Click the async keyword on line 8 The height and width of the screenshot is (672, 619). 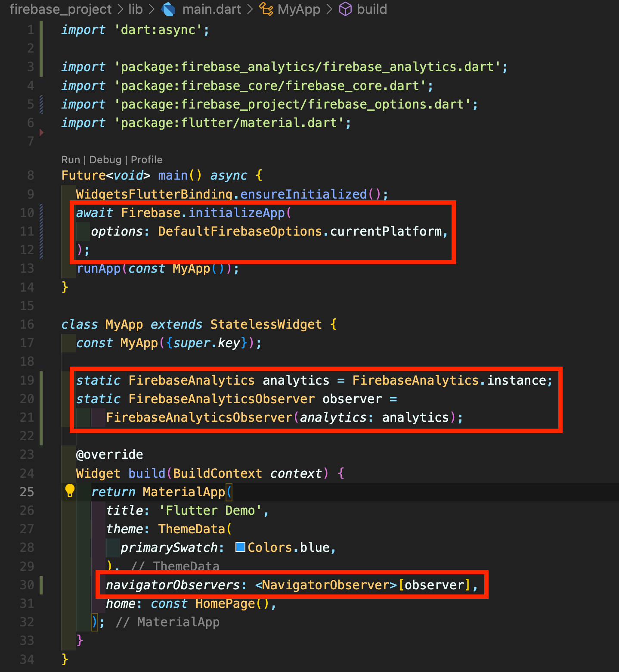[x=229, y=176]
